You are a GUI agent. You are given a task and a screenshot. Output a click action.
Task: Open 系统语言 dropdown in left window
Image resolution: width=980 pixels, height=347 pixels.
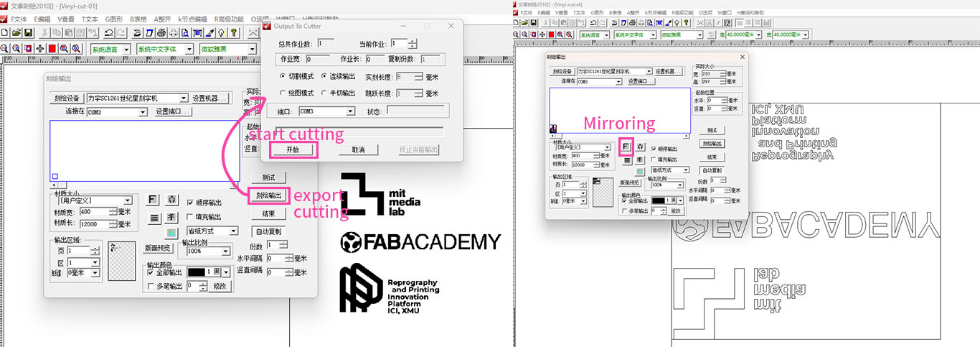click(x=110, y=49)
